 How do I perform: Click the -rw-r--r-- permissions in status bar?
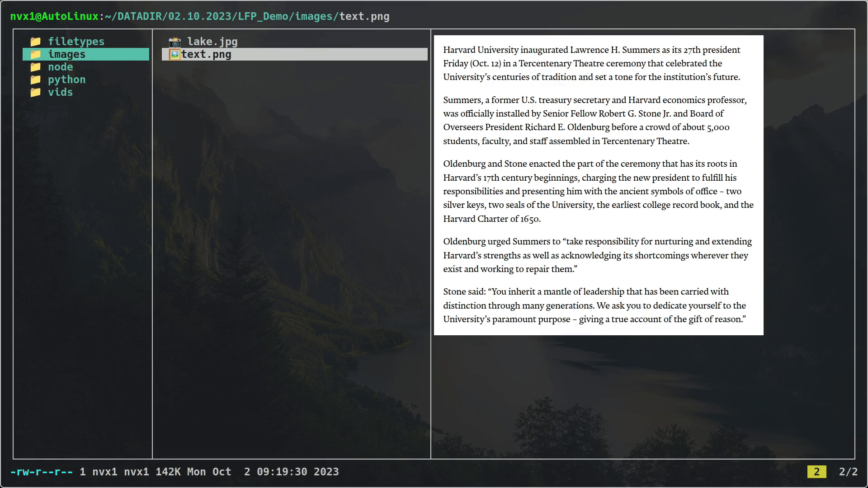point(42,472)
